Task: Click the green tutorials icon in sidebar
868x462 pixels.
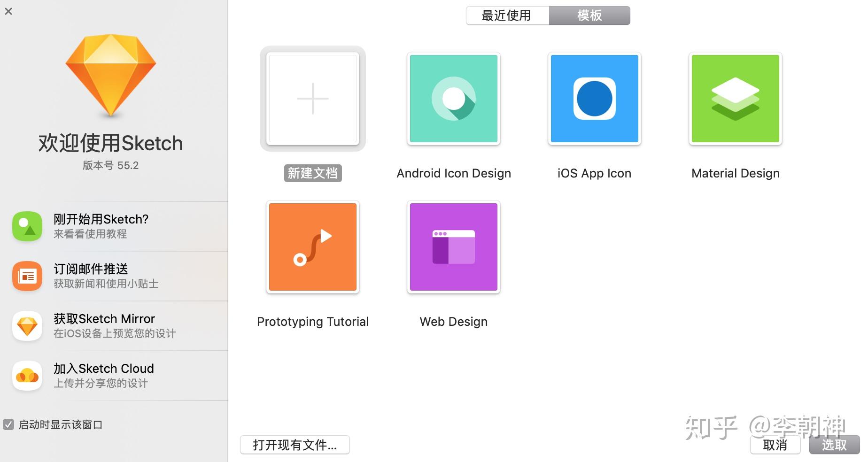Action: [x=27, y=226]
